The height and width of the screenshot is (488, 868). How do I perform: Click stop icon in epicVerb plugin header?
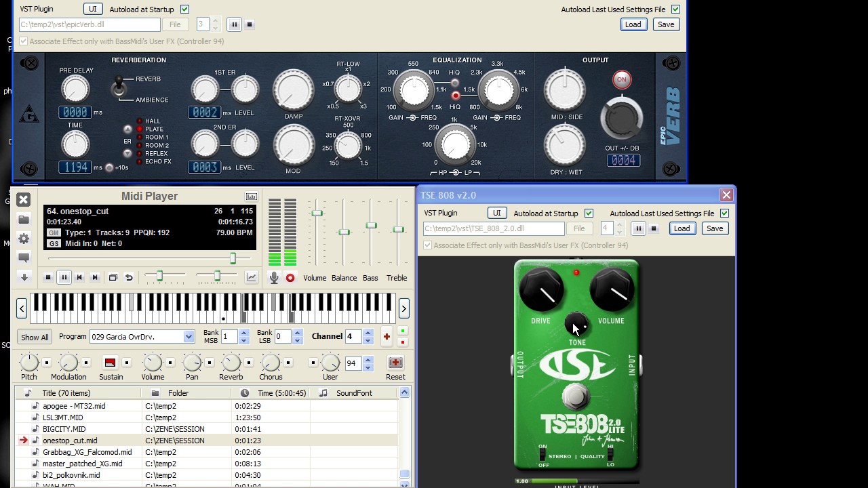click(250, 24)
